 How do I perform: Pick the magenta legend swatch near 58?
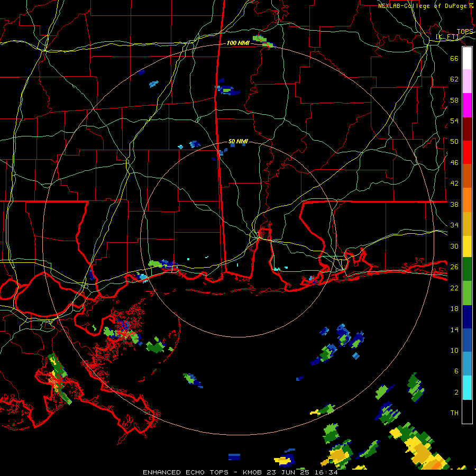pos(467,105)
